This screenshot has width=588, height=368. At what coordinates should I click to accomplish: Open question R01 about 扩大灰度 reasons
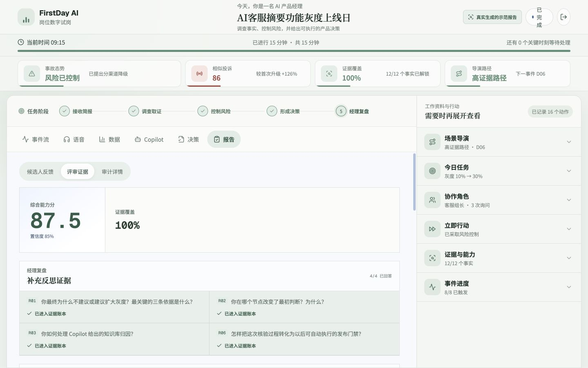tap(114, 307)
